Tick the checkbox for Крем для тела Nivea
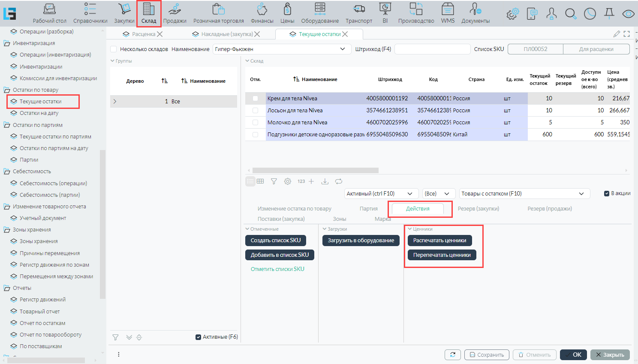638x364 pixels. (x=256, y=99)
